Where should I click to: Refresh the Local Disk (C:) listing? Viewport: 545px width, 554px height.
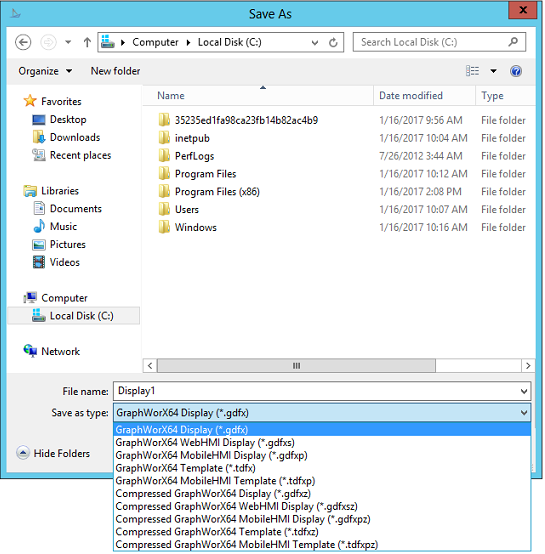tap(333, 43)
